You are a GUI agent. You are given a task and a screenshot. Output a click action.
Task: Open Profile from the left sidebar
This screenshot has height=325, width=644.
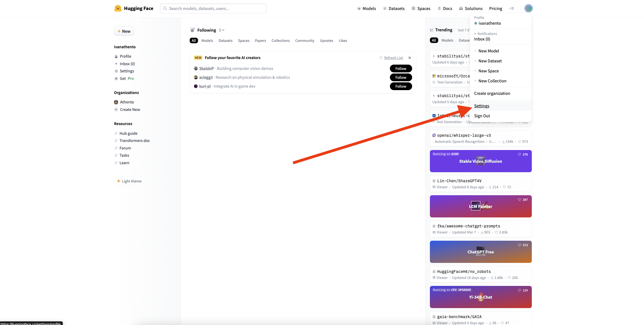[x=123, y=56]
